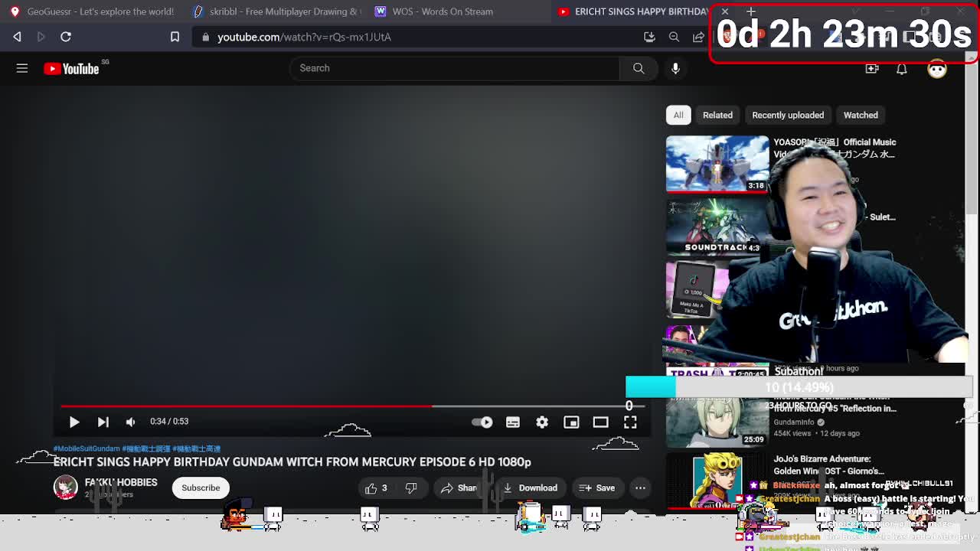Go back to the previous page
980x551 pixels.
[17, 37]
